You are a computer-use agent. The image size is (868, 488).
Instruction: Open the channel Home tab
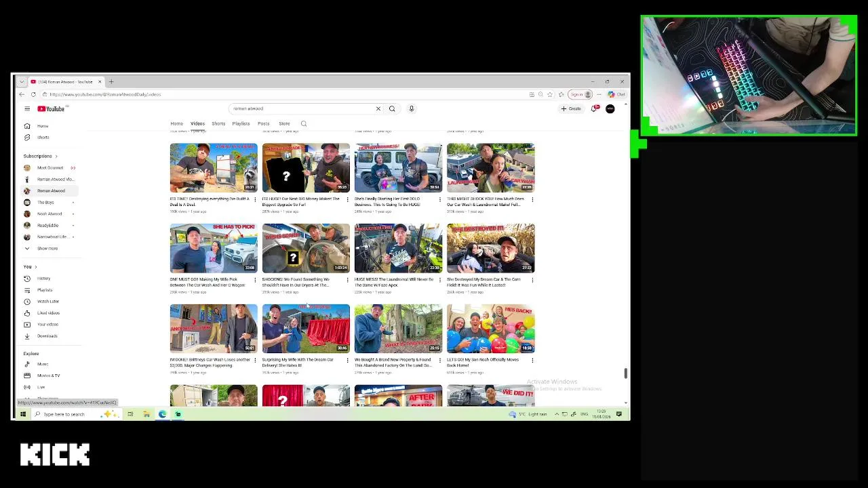tap(176, 124)
